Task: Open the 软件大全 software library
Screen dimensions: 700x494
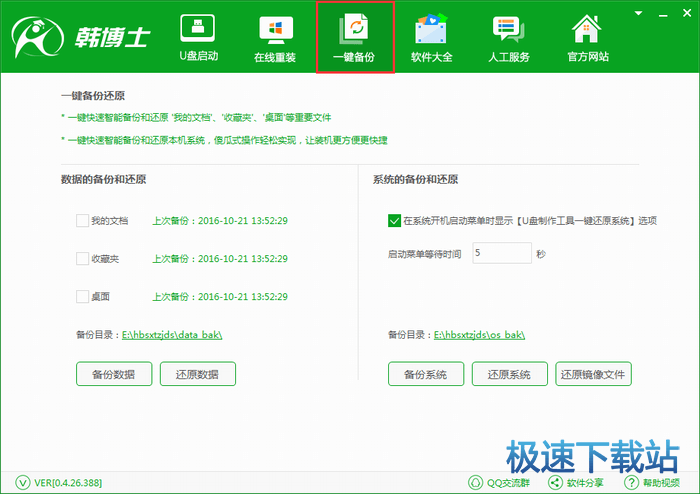Action: [432, 38]
